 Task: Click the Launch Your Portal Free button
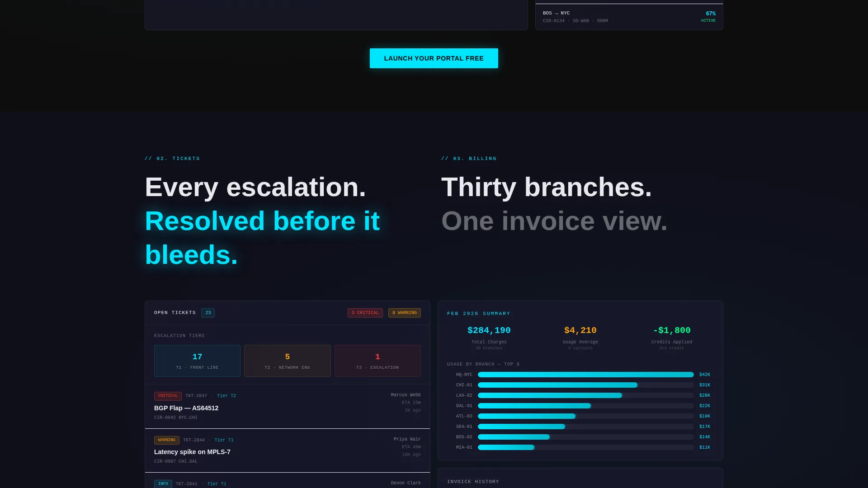tap(434, 58)
